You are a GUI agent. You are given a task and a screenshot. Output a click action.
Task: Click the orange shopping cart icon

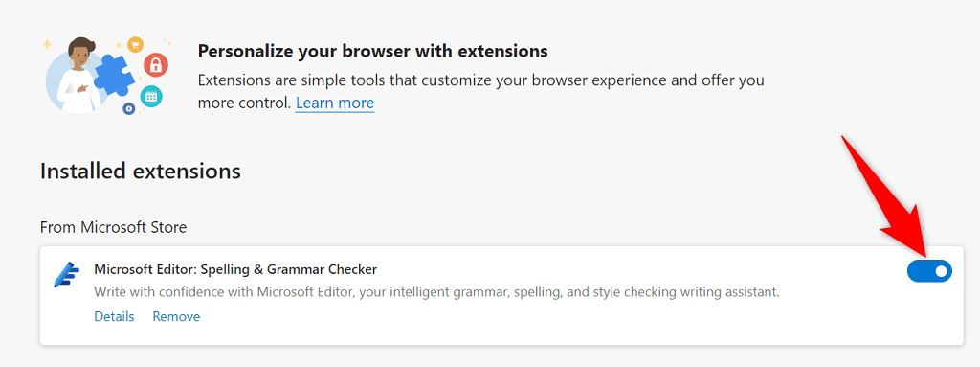coord(136,44)
